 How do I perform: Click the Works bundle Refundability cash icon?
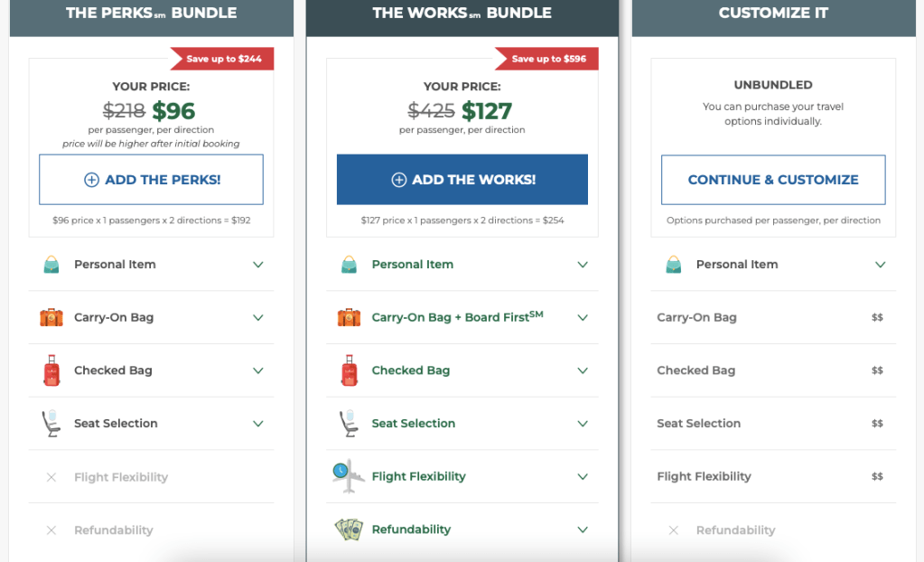[348, 529]
